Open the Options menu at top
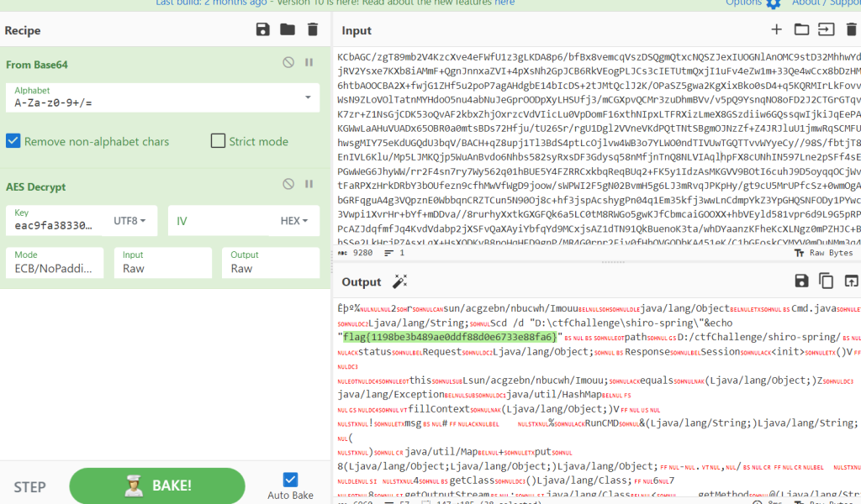The height and width of the screenshot is (504, 861). (753, 3)
